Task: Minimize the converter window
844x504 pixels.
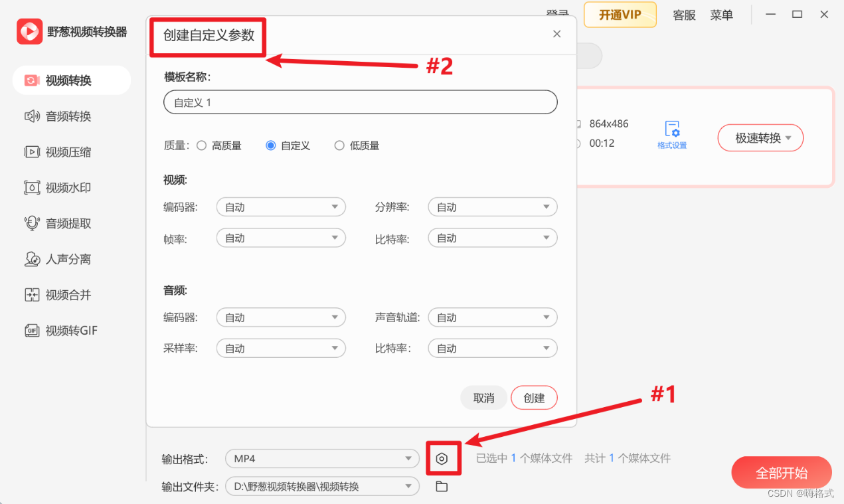Action: [771, 14]
